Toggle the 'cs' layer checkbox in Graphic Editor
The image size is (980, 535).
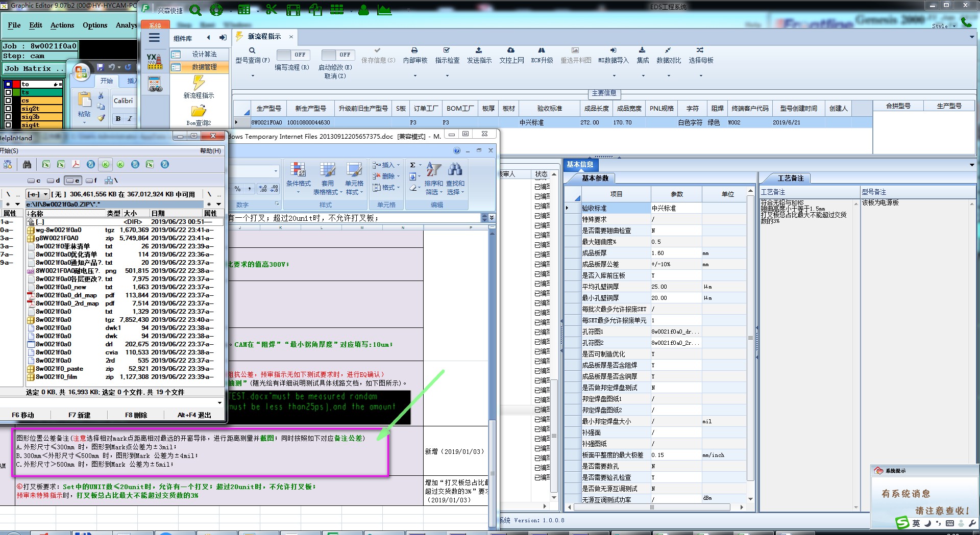coord(8,100)
